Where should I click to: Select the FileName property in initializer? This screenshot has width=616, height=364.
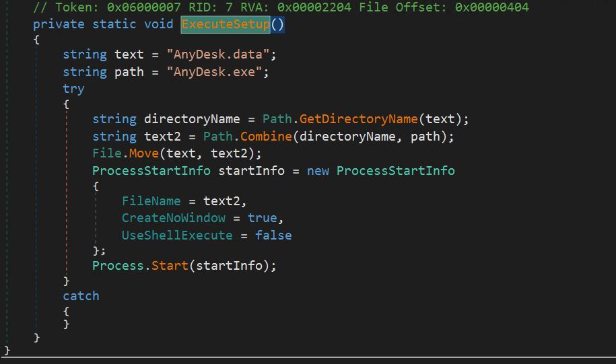click(151, 201)
